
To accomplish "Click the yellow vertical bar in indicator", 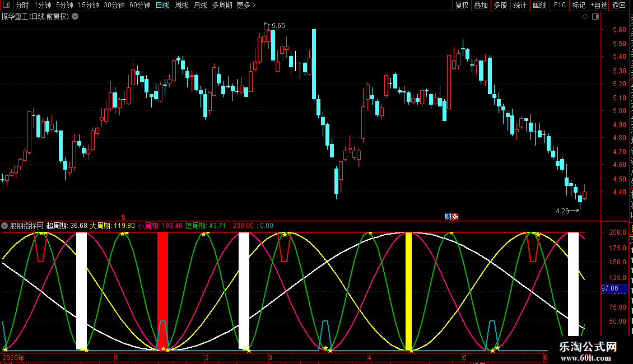I will 408,291.
